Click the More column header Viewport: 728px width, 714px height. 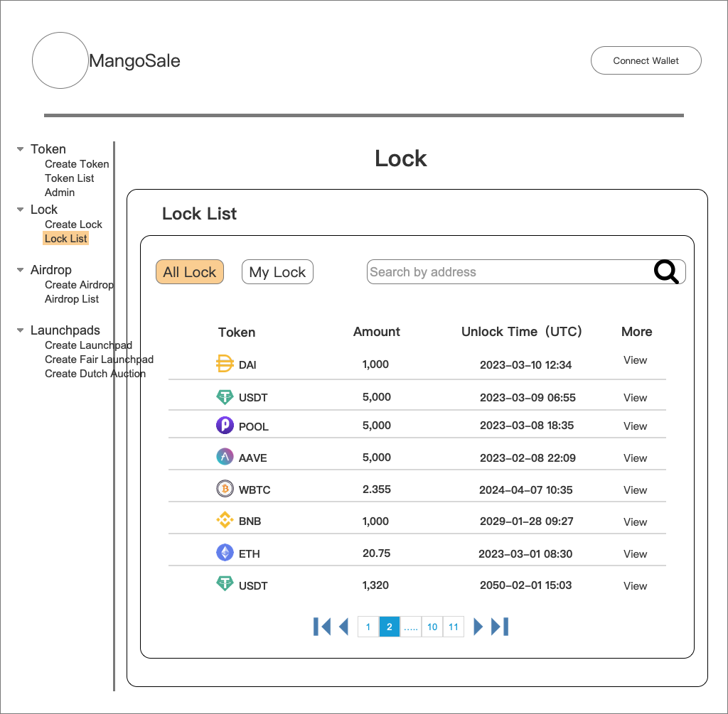tap(636, 332)
